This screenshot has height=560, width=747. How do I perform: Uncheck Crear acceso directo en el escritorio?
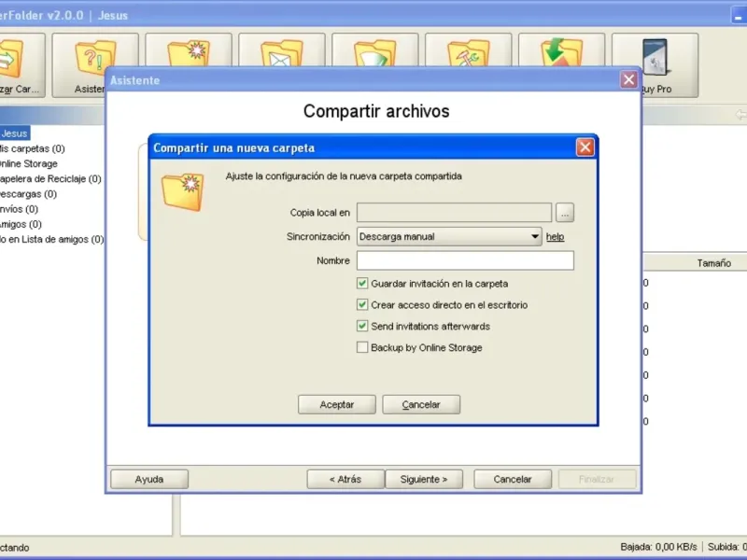[362, 304]
